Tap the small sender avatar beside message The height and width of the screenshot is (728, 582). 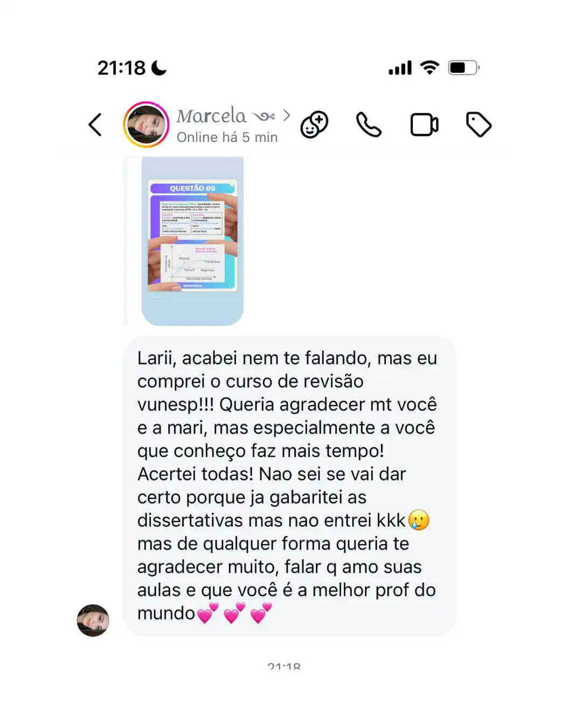click(x=93, y=620)
